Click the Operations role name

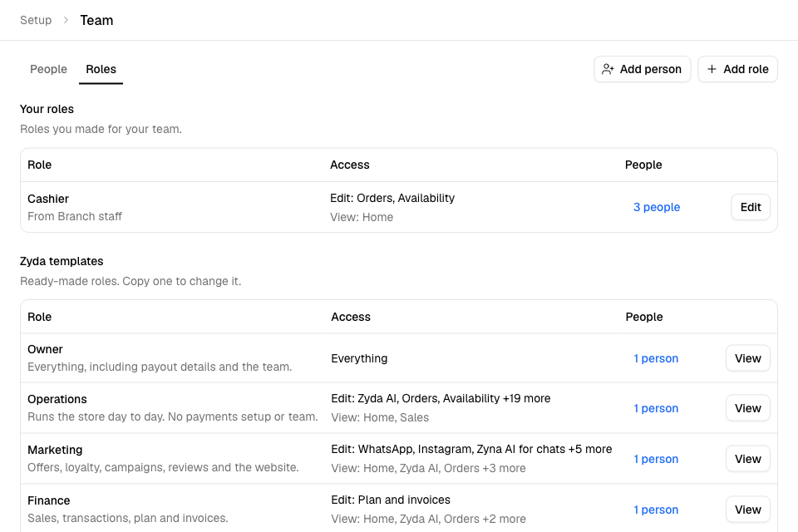click(57, 399)
